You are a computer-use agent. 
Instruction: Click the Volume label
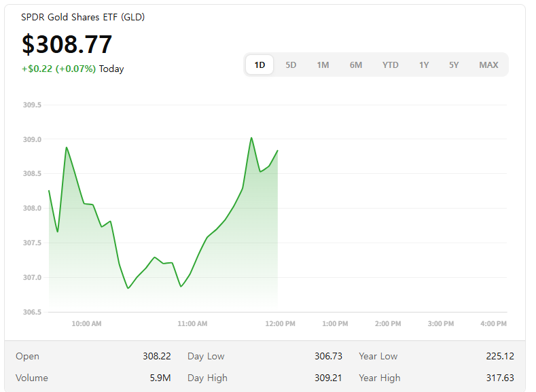pos(32,378)
